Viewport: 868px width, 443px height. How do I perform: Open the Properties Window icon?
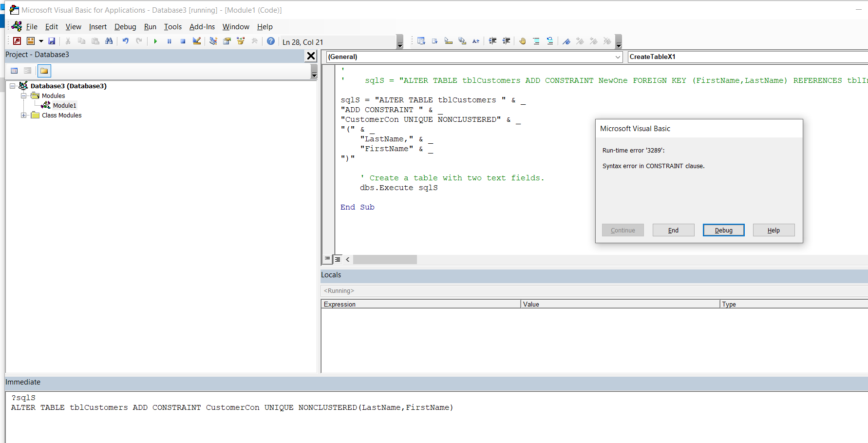pos(227,41)
